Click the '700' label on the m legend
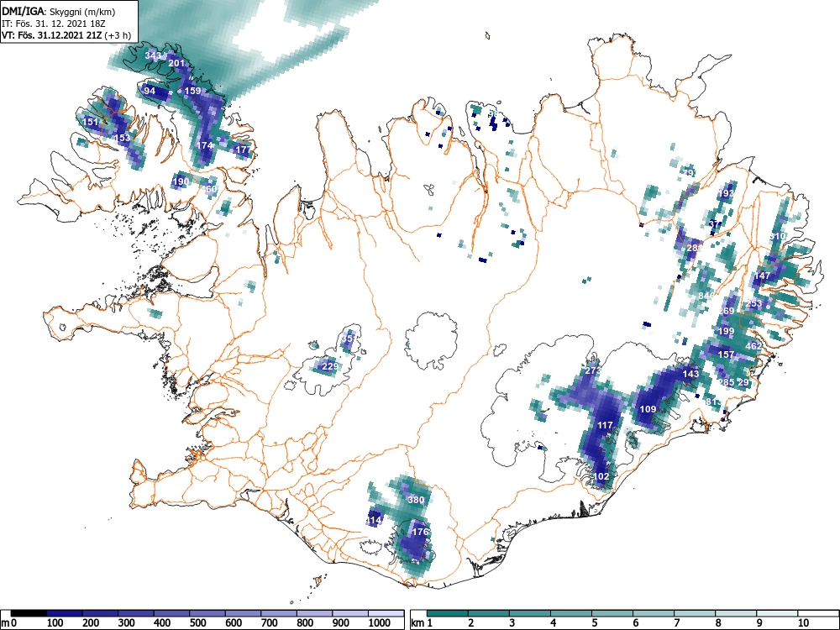840x630 pixels. 269,623
